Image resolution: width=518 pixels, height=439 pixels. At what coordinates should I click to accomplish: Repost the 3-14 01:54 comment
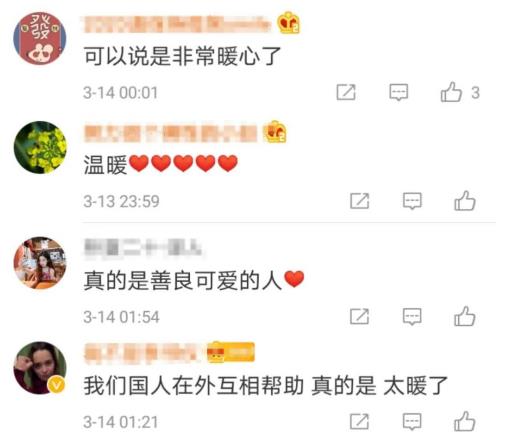(x=359, y=316)
